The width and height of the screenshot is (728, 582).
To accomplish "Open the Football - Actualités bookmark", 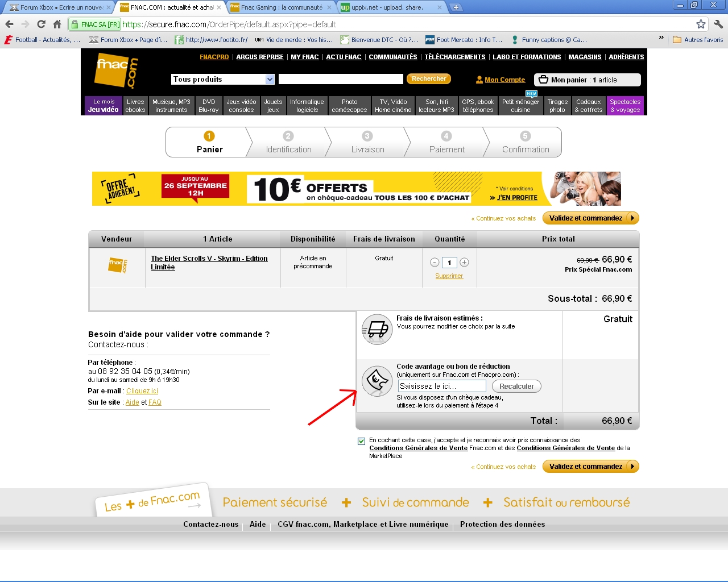I will point(42,40).
